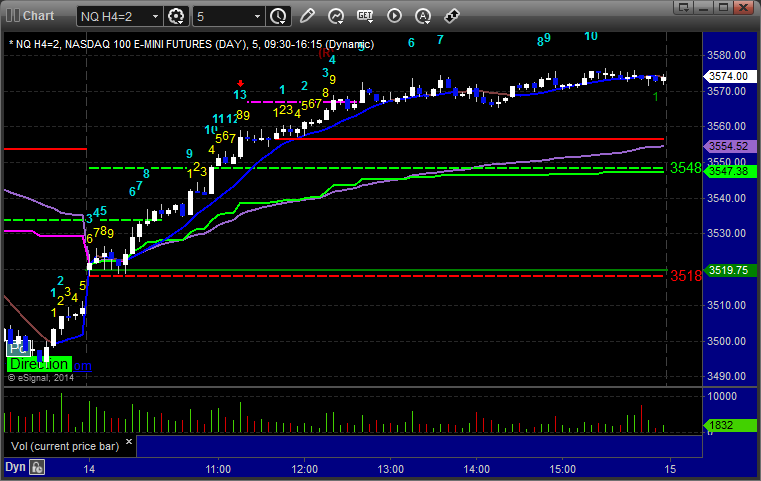Click the Chart window grip icon

click(13, 16)
